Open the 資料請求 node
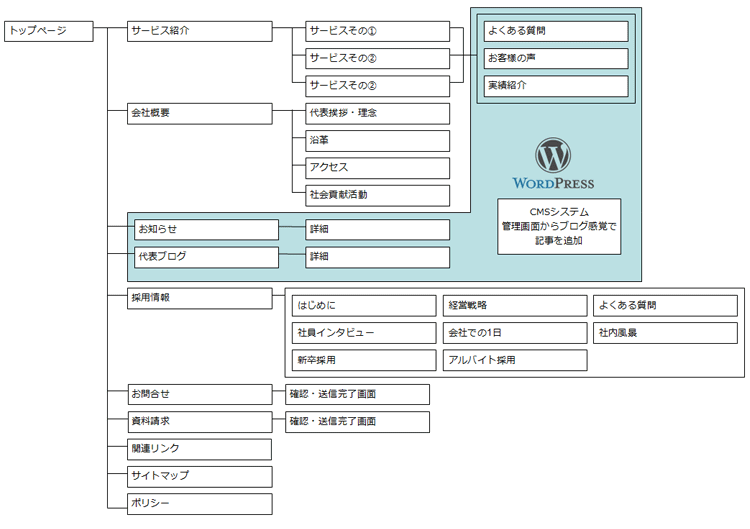 pos(199,422)
